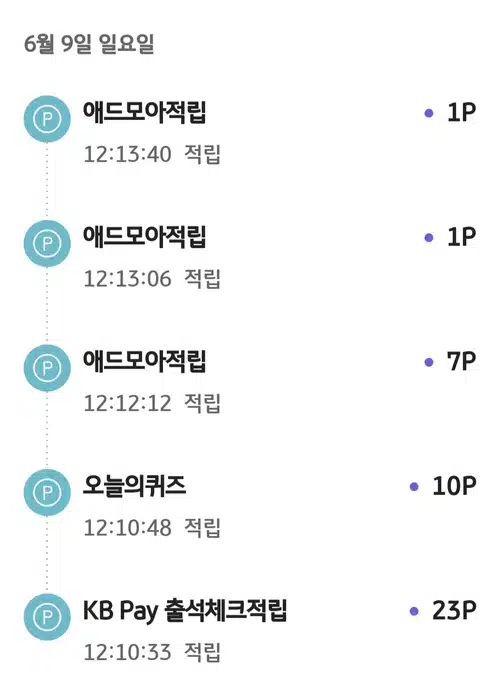Screen dimensions: 500x694
Task: Select the purple dot beside 10P
Action: [x=414, y=487]
